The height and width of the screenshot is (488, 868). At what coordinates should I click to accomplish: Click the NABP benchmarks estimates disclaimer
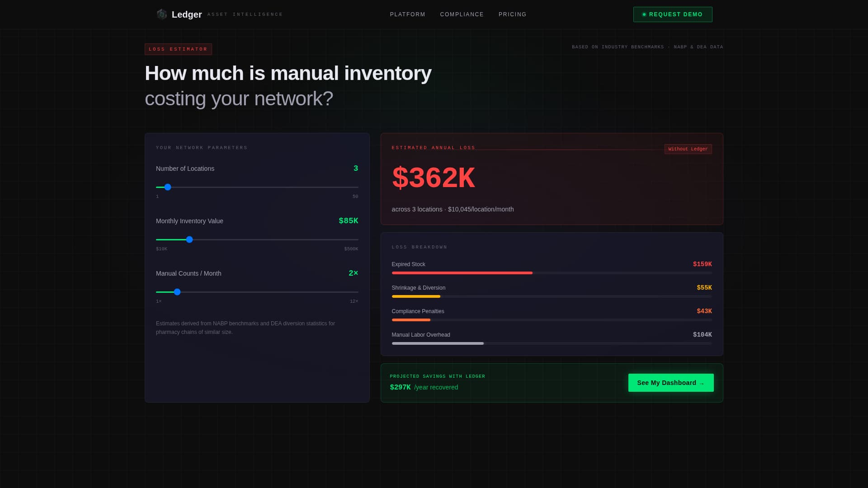click(x=245, y=328)
